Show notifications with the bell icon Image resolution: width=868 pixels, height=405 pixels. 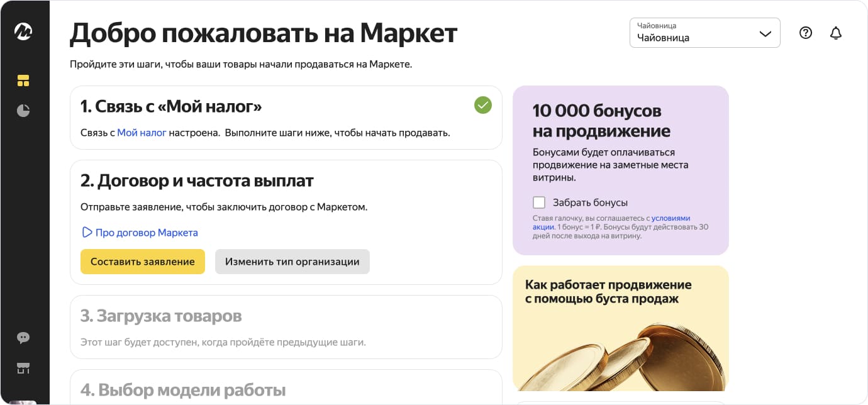point(837,33)
